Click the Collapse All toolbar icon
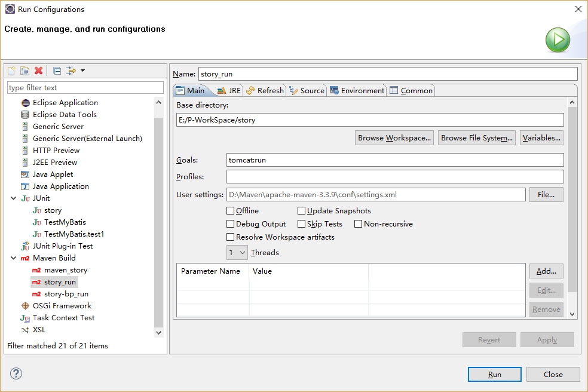588x392 pixels. (x=57, y=71)
